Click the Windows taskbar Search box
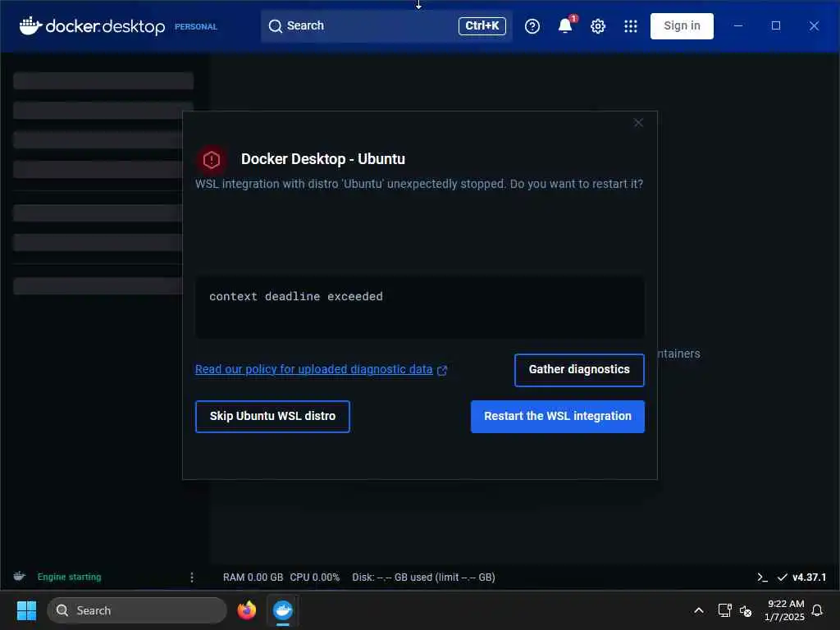This screenshot has height=630, width=840. click(x=137, y=610)
